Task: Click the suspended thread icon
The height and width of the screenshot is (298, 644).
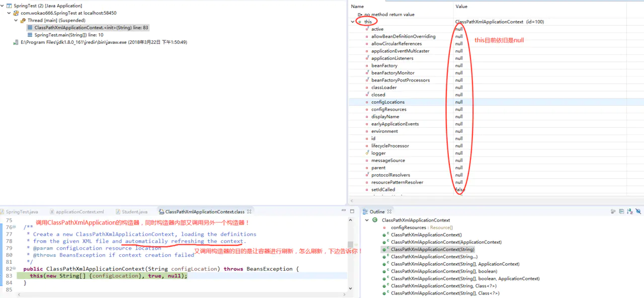Action: click(x=23, y=21)
